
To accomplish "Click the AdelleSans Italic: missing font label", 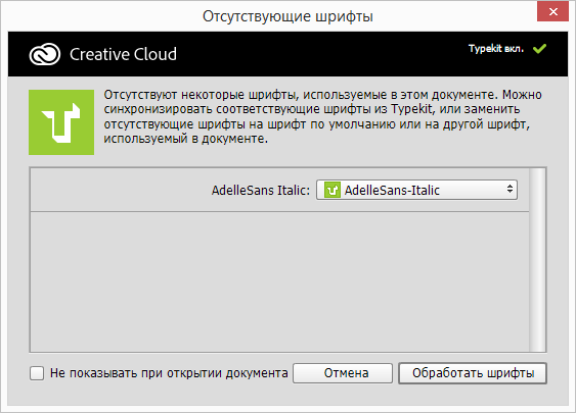I will (261, 190).
